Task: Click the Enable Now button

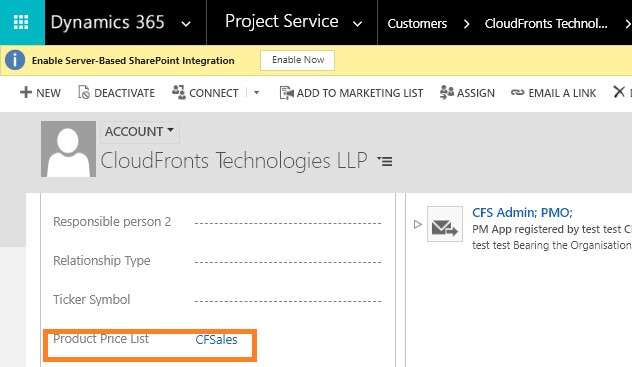Action: click(x=297, y=60)
